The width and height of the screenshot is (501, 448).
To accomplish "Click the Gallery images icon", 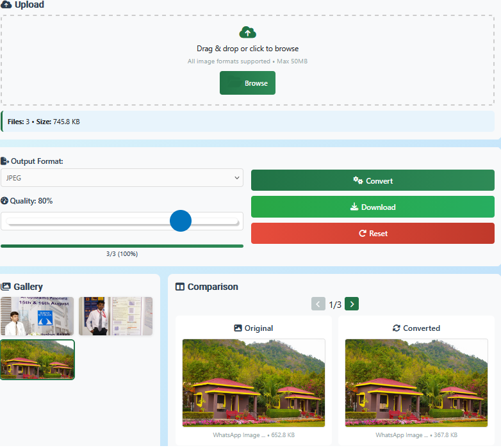I will point(6,287).
